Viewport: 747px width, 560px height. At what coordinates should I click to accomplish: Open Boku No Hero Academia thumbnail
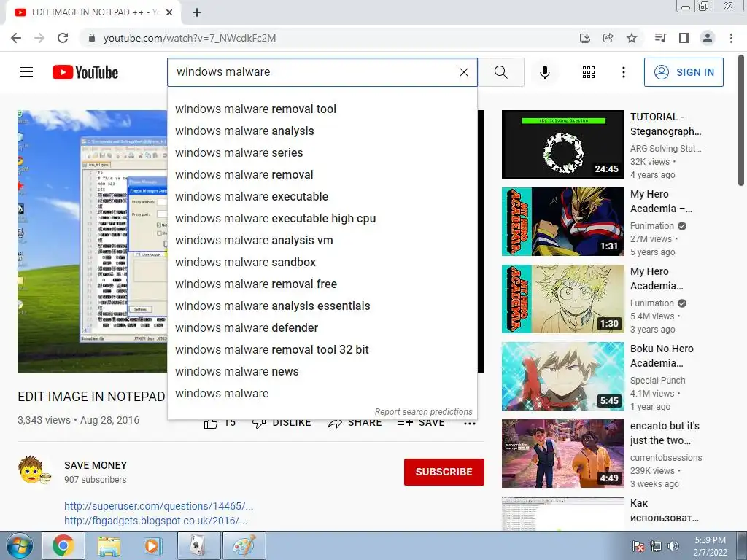(562, 376)
